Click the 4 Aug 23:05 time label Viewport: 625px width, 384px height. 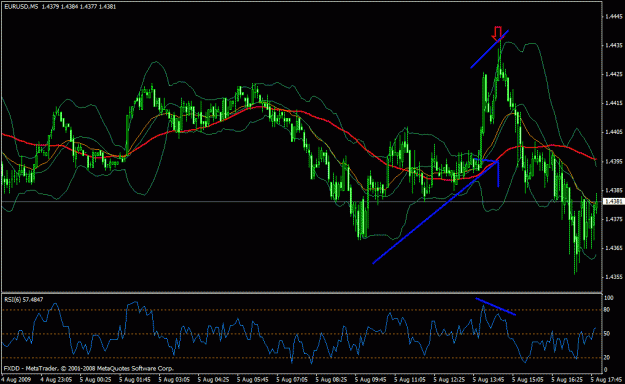[x=56, y=379]
